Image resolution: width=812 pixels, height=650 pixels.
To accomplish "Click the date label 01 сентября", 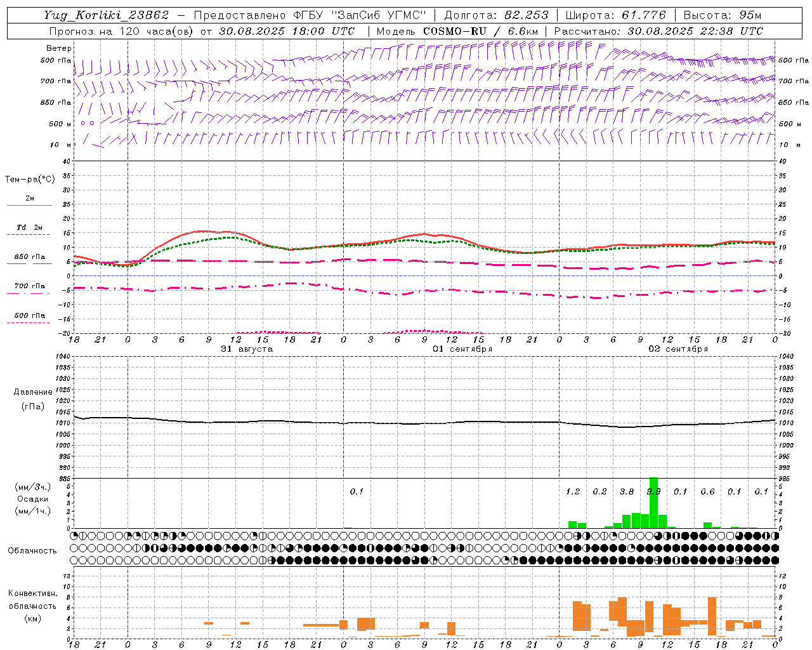I will click(x=462, y=349).
